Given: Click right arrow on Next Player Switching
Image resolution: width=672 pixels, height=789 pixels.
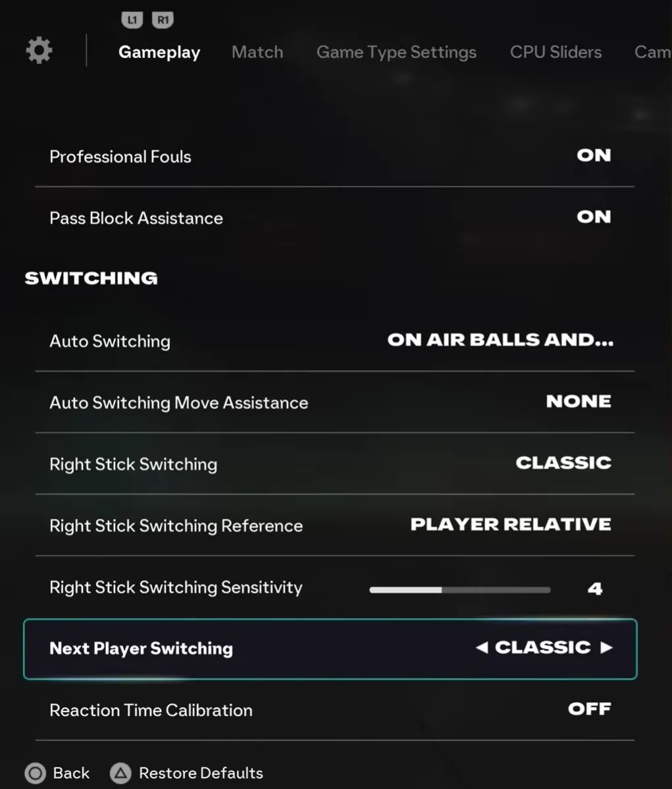Looking at the screenshot, I should point(606,648).
